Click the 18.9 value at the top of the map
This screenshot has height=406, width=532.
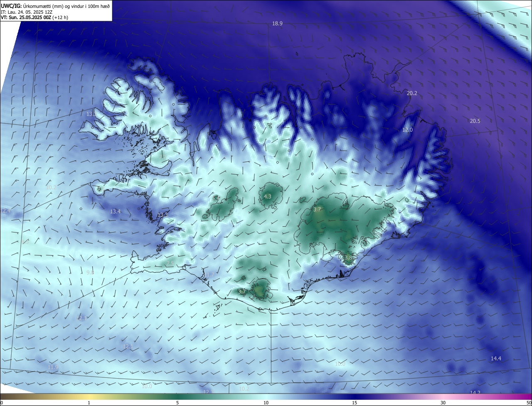(x=277, y=24)
